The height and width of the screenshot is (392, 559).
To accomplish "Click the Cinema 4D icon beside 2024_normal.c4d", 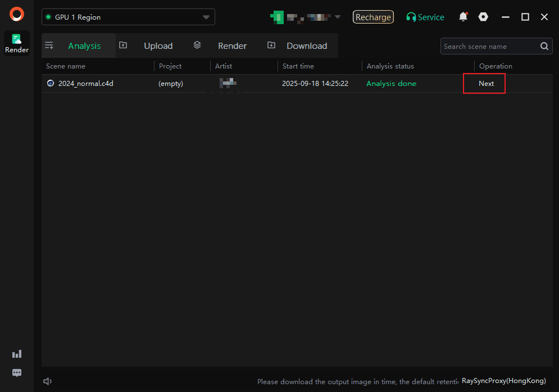I will coord(51,83).
